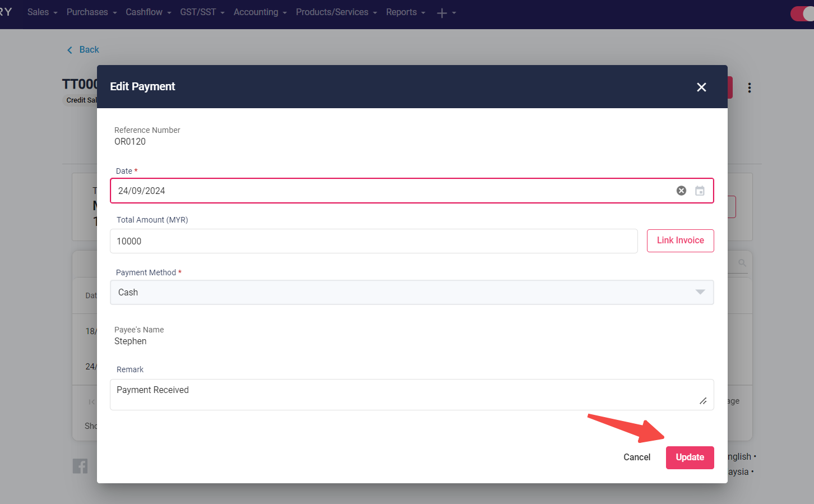This screenshot has width=814, height=504.
Task: Click the Link Invoice button
Action: (680, 241)
